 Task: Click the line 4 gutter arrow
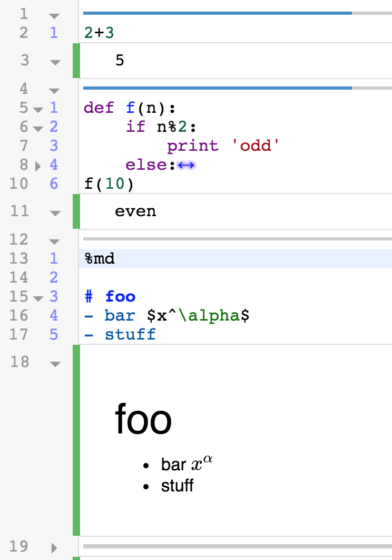point(55,91)
